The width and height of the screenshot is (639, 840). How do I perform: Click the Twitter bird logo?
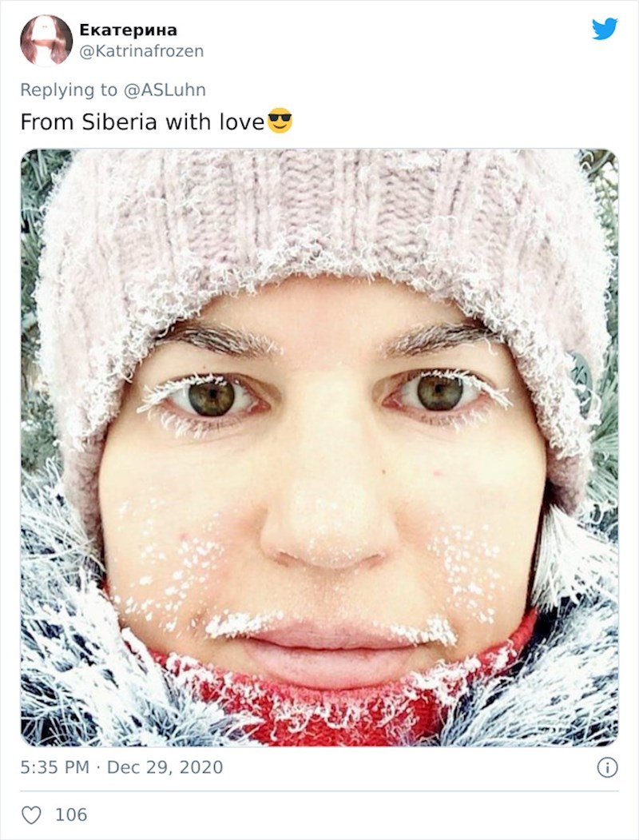[x=605, y=29]
